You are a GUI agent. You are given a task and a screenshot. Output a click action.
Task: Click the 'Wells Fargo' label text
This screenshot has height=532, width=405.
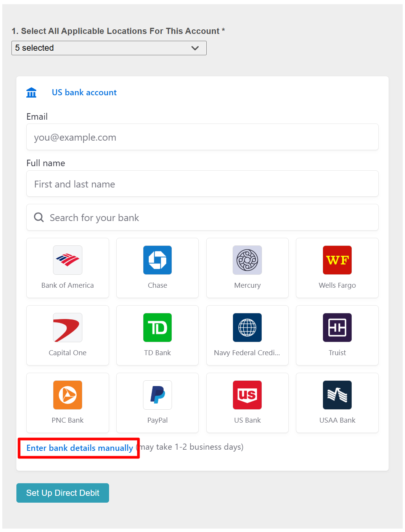tap(337, 285)
